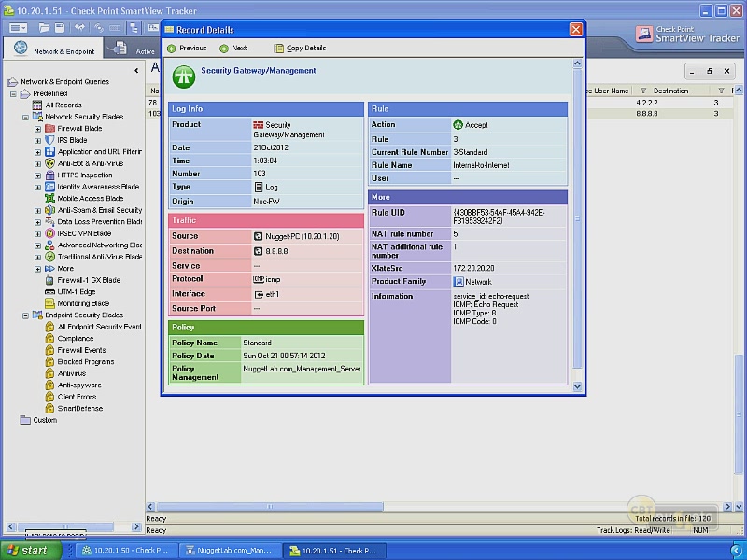Click the log switch arrows icon

(79, 28)
